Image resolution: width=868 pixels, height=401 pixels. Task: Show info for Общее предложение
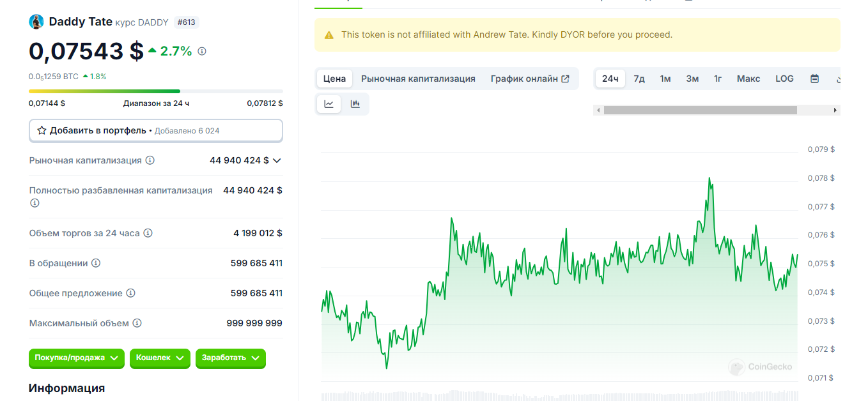click(130, 293)
